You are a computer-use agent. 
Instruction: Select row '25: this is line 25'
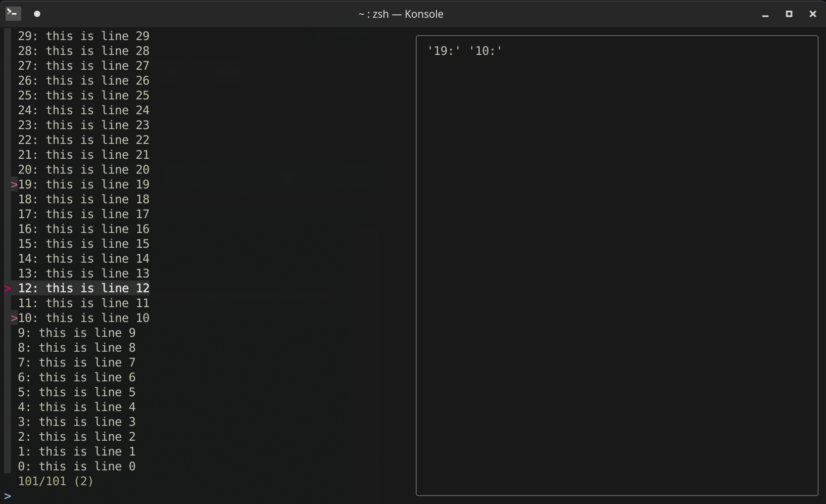pyautogui.click(x=84, y=95)
